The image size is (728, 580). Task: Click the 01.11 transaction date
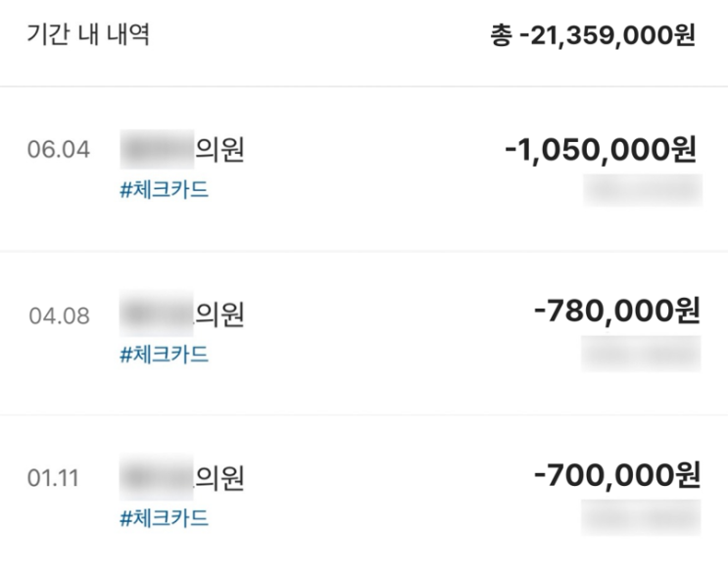54,479
